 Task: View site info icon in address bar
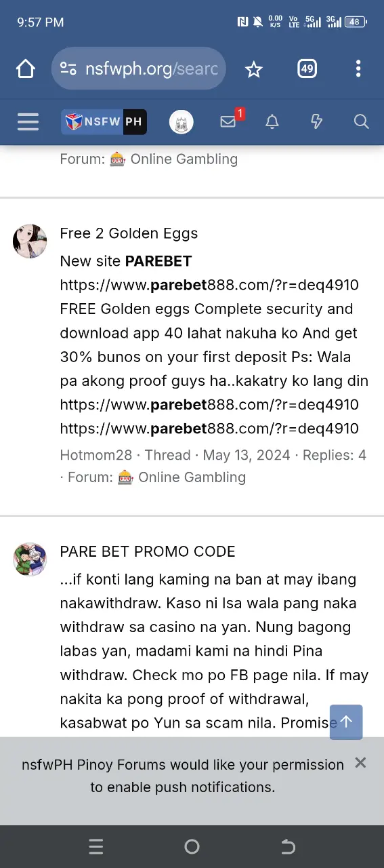(x=68, y=69)
